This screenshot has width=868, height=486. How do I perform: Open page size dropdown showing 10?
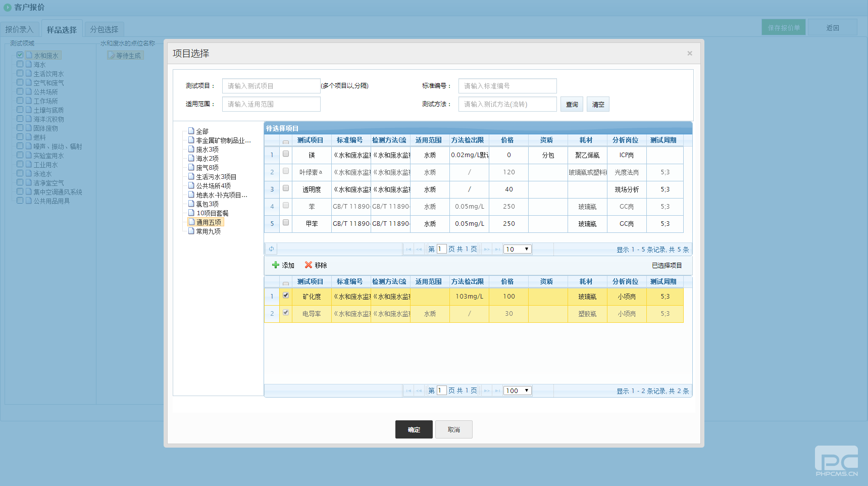(x=518, y=249)
